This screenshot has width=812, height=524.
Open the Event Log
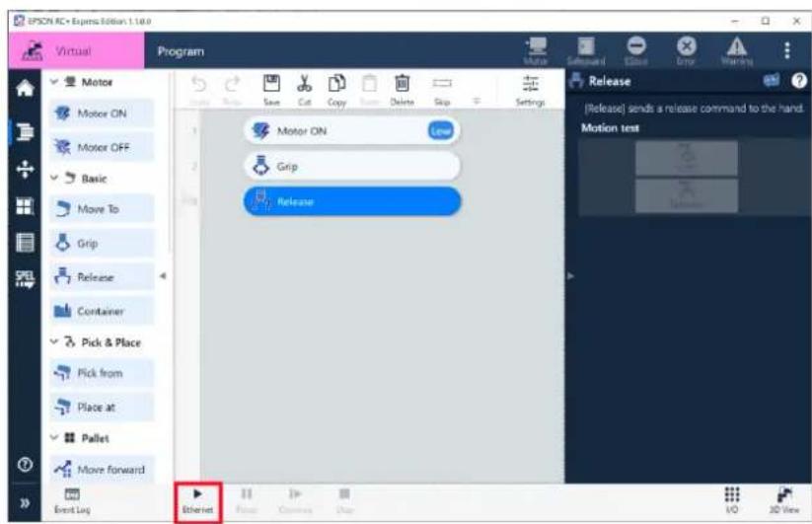pyautogui.click(x=72, y=500)
